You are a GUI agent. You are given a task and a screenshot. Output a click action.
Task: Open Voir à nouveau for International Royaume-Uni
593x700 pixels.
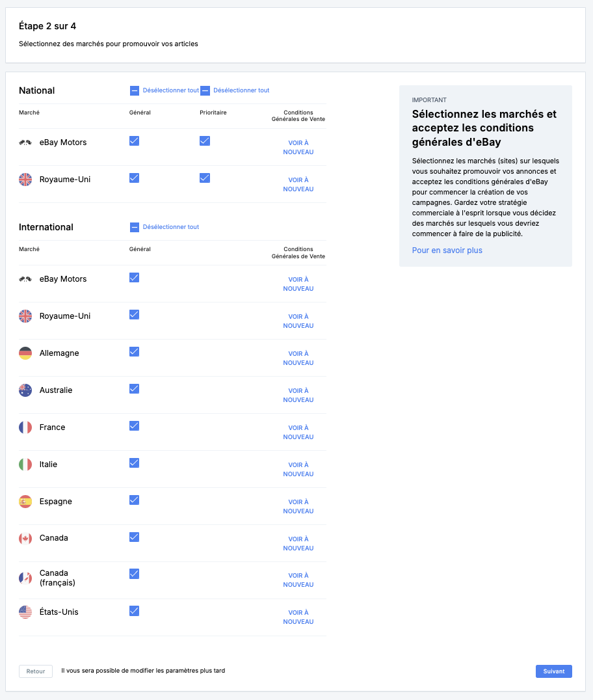[298, 321]
